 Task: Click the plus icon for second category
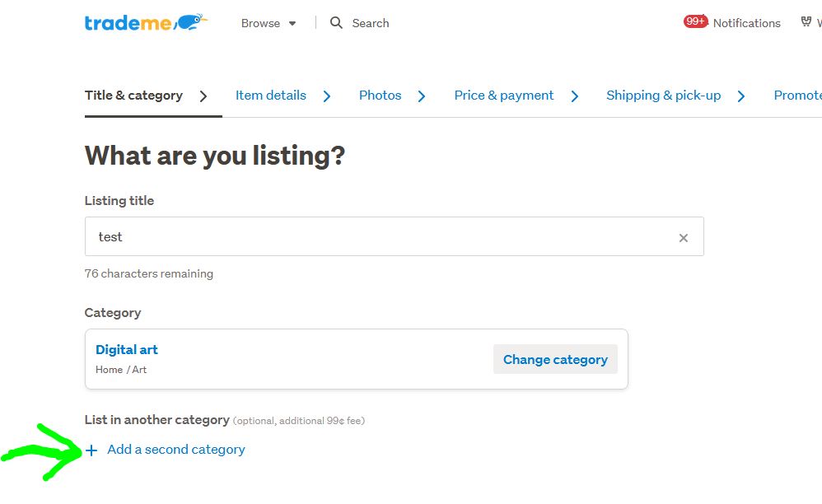(91, 450)
